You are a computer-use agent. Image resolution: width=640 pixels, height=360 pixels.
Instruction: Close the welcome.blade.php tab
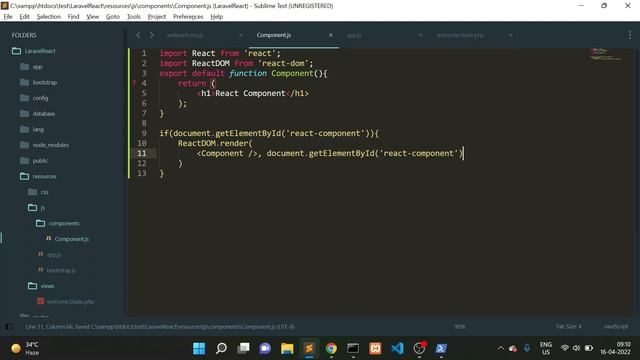[x=511, y=36]
